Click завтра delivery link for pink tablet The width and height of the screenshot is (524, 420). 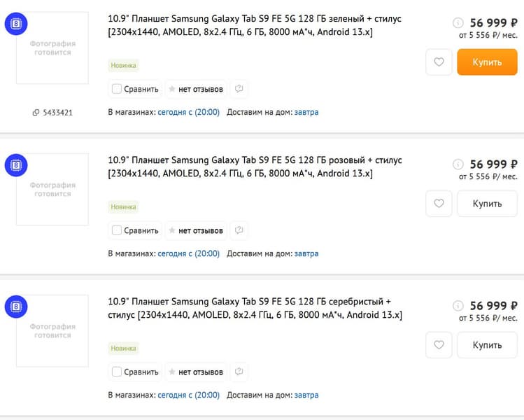pyautogui.click(x=306, y=253)
